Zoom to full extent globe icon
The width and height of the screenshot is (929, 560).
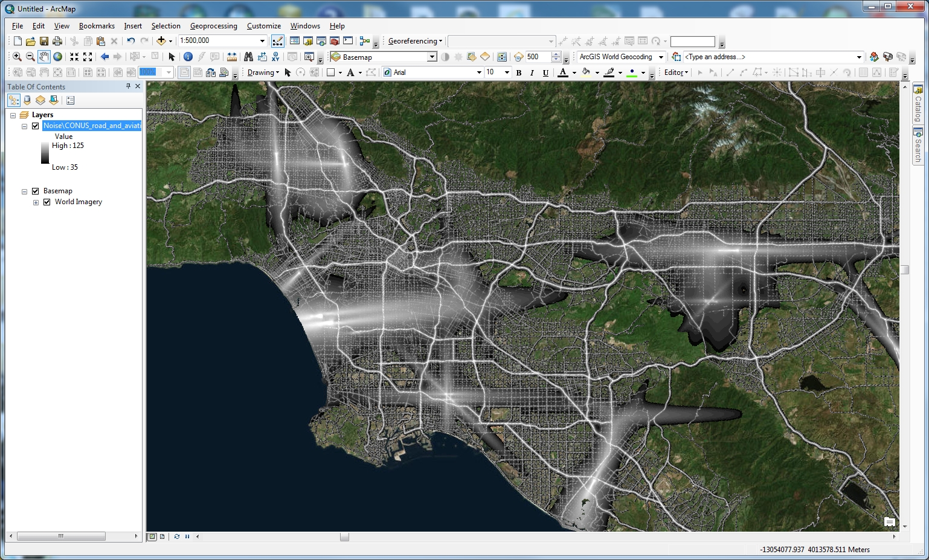coord(58,57)
